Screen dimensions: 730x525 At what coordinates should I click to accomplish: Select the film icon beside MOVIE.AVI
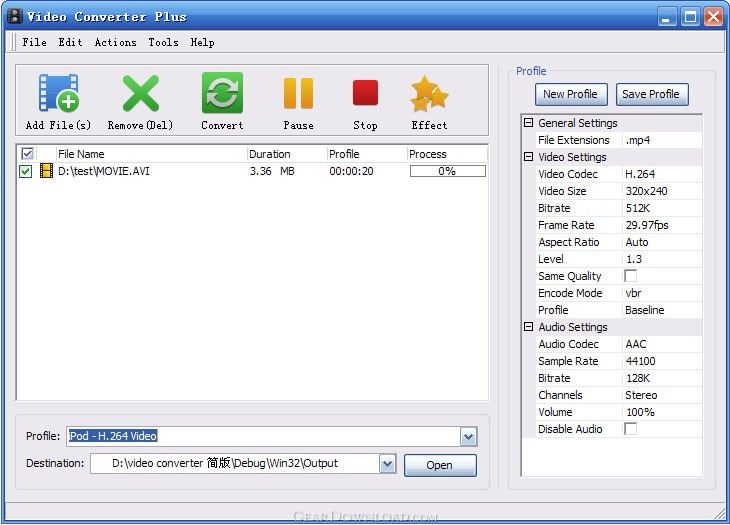46,171
